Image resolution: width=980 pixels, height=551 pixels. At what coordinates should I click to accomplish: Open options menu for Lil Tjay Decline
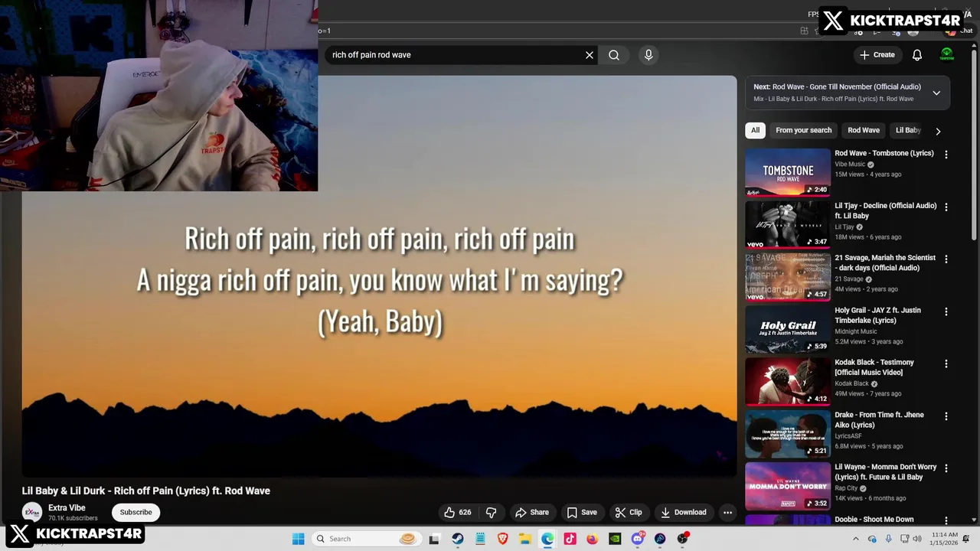pyautogui.click(x=946, y=207)
